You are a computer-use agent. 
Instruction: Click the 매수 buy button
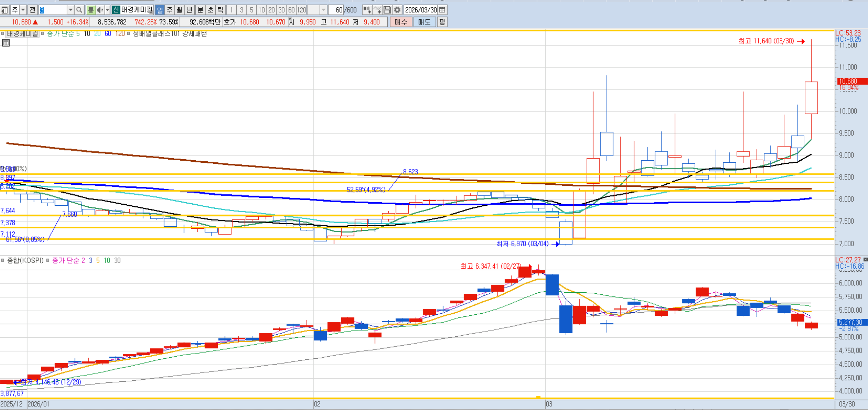pos(401,22)
